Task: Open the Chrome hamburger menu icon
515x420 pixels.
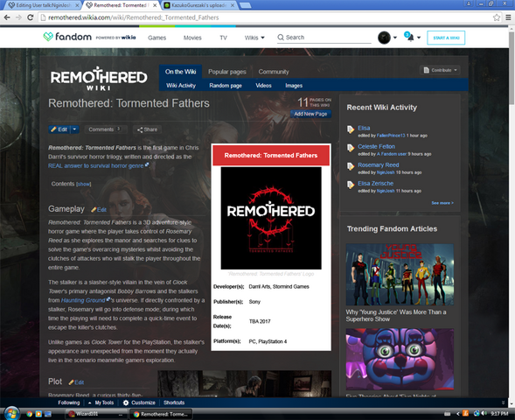Action: [x=508, y=17]
